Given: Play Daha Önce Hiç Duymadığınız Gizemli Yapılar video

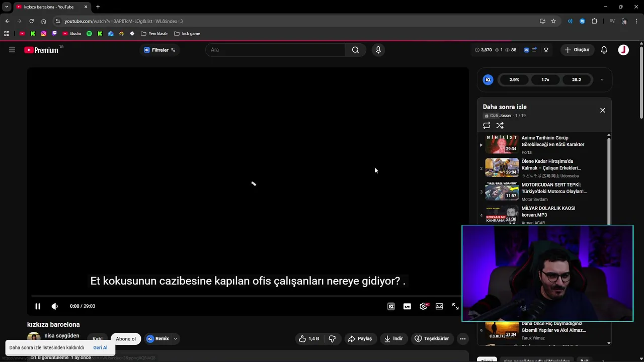Looking at the screenshot, I should [543, 330].
